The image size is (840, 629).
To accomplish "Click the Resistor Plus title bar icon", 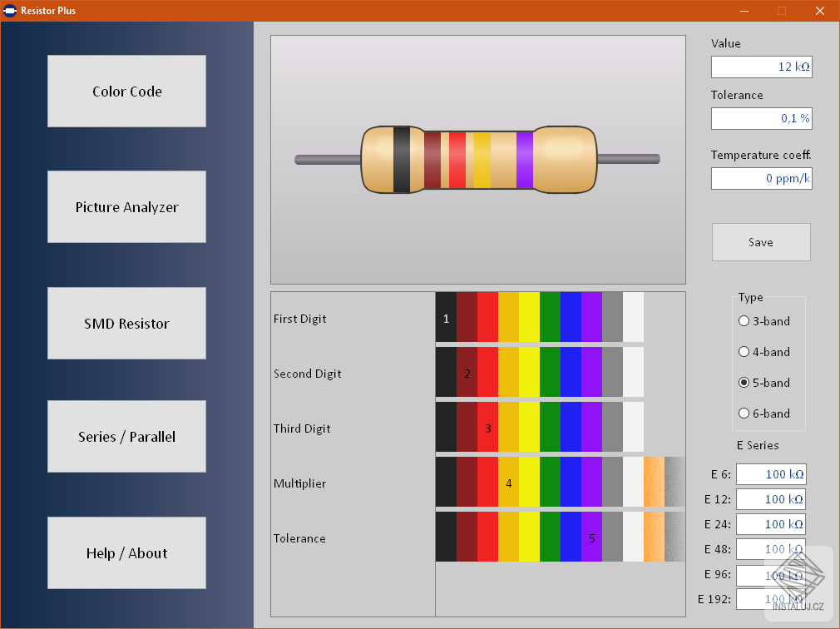I will click(x=10, y=11).
